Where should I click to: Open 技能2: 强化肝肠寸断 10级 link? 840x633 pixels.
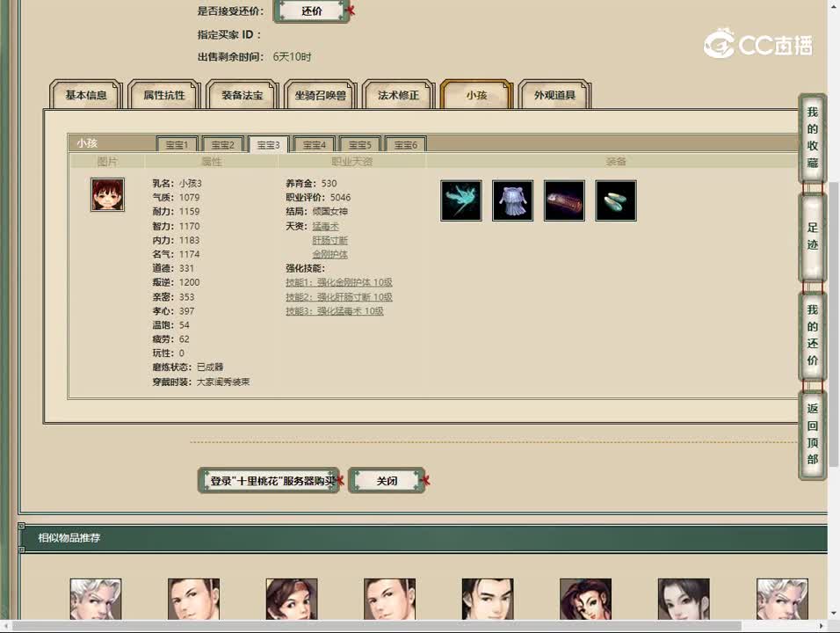point(339,297)
